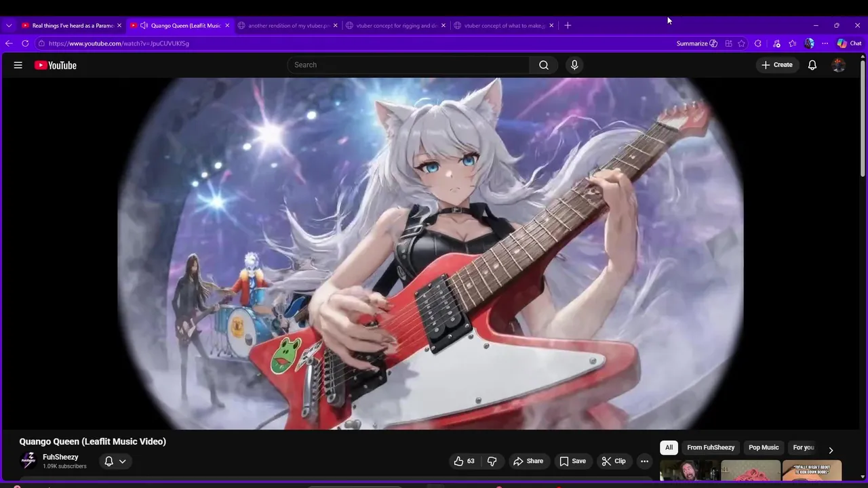Viewport: 868px width, 488px height.
Task: Expand the tab actions chevron at the left end of the tab strip
Action: point(9,26)
